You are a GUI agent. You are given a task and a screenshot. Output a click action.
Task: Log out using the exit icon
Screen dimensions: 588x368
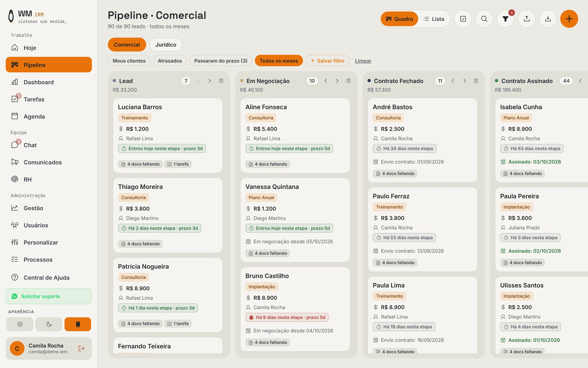pos(81,349)
